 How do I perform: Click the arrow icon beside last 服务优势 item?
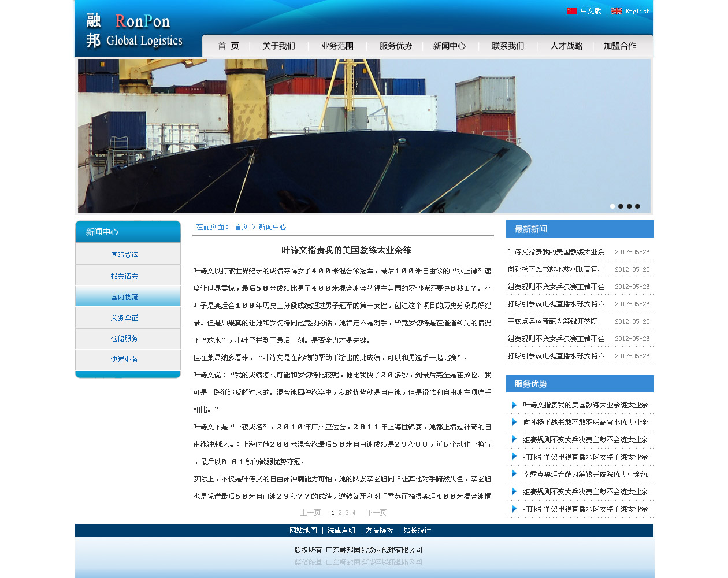[514, 509]
